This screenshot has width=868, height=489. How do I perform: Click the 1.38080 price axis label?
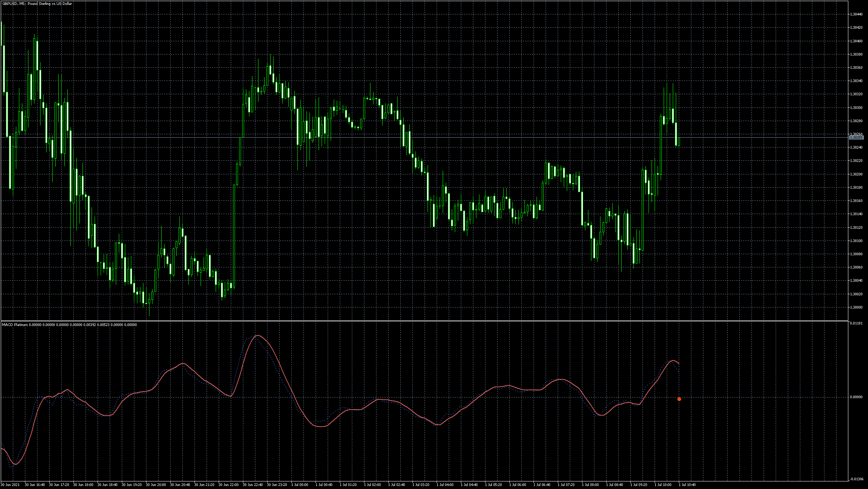pos(856,254)
